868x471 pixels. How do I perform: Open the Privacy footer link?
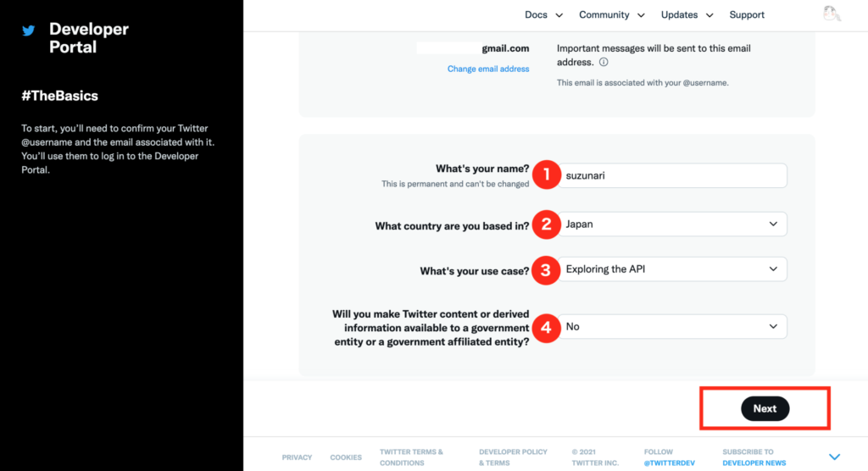click(297, 457)
